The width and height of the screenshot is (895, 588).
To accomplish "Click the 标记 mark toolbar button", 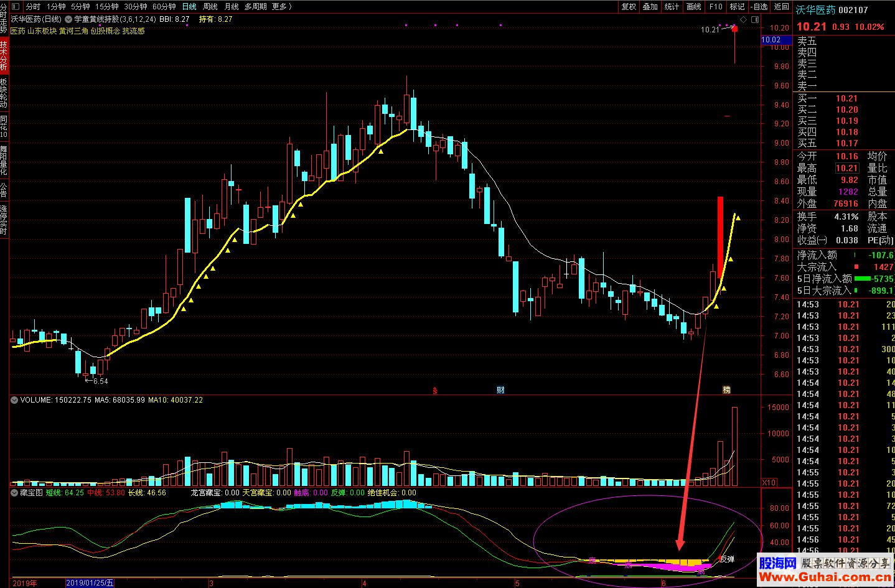I will coord(738,6).
